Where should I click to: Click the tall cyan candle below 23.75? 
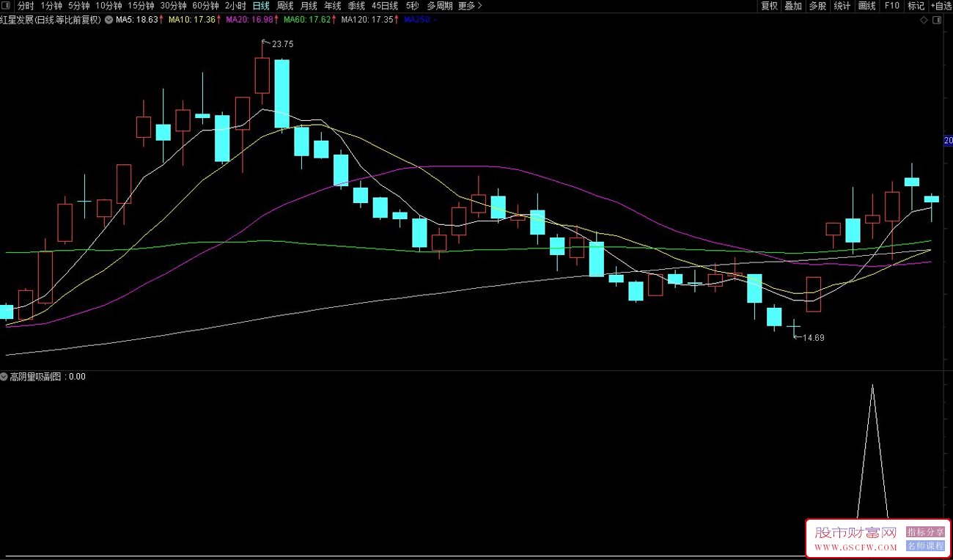pyautogui.click(x=282, y=94)
